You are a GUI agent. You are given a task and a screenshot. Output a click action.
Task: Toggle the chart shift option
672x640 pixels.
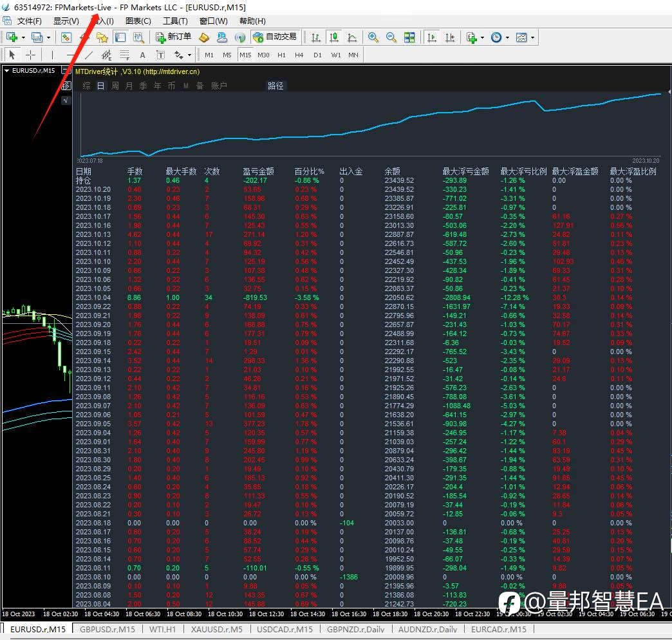tap(449, 37)
